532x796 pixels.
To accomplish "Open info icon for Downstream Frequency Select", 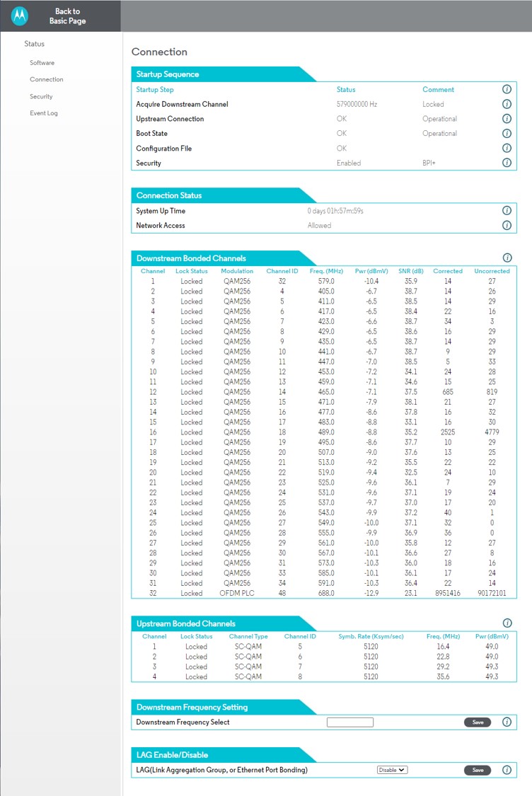I will click(507, 722).
